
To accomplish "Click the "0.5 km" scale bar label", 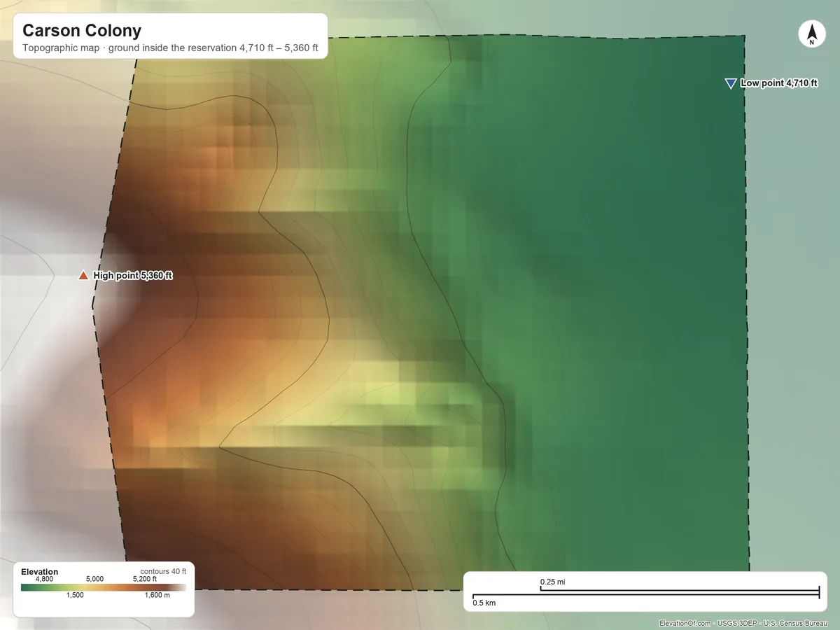I will 484,603.
